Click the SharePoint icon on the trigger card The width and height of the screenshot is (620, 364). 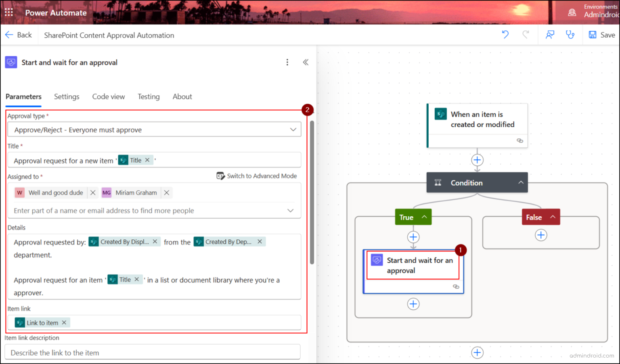pos(440,114)
